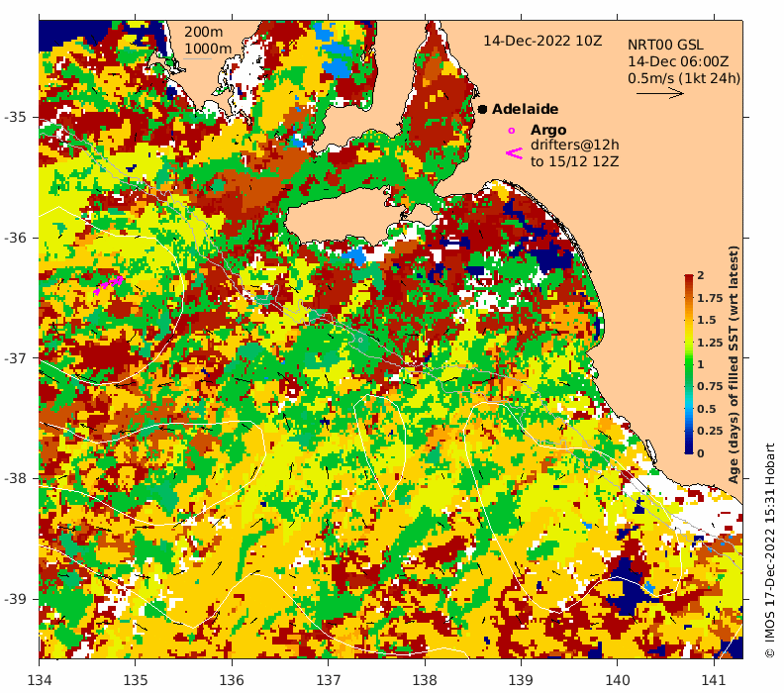This screenshot has height=693, width=784.
Task: Click the longitude axis label '140'
Action: click(x=618, y=680)
